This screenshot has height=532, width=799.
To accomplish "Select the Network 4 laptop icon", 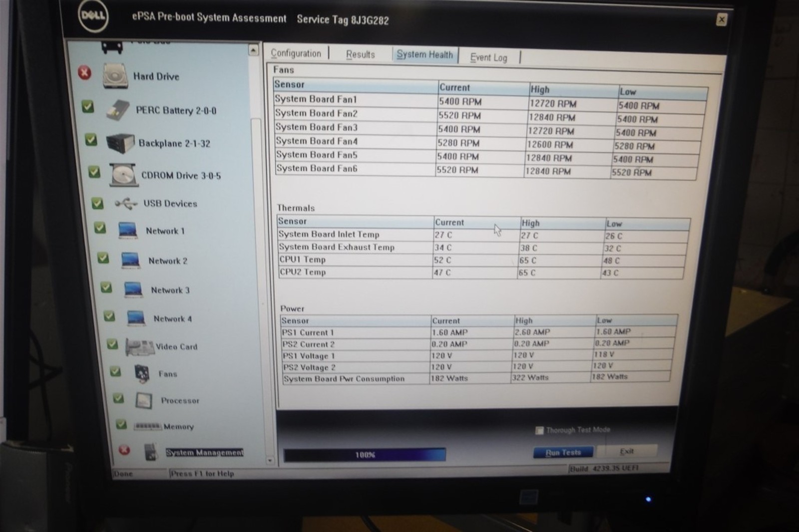I will [x=135, y=318].
